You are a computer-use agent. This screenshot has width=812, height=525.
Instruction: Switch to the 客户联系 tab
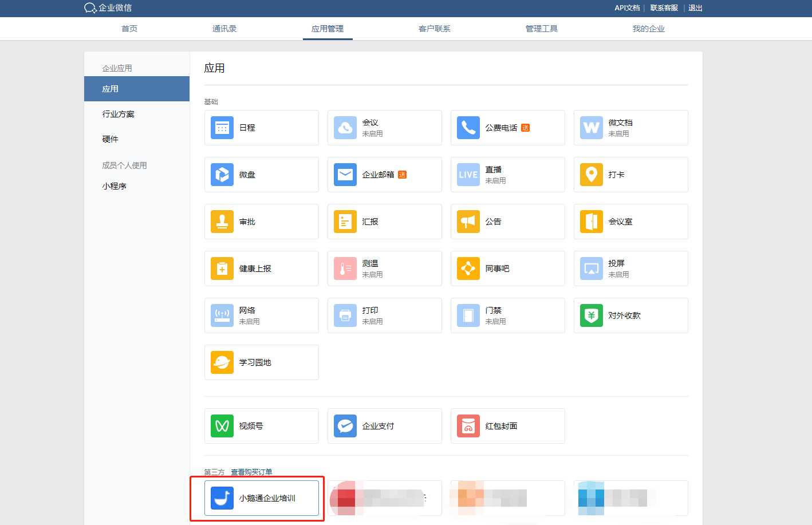(x=435, y=29)
